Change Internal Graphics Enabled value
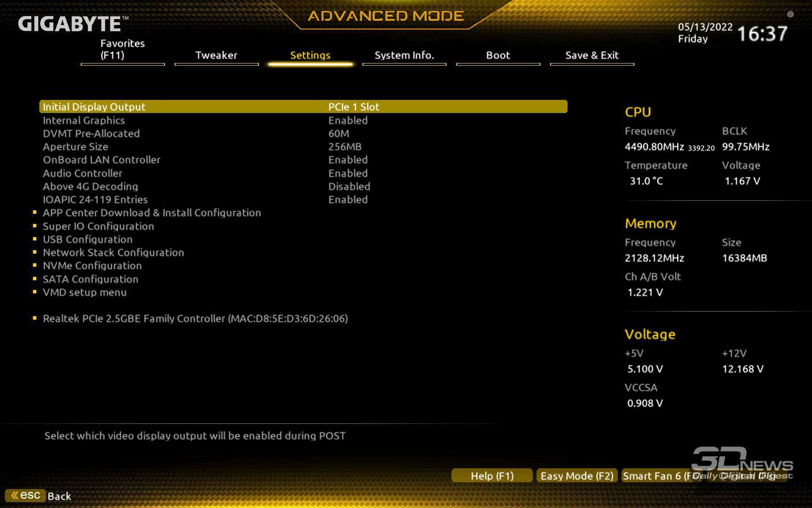Screen dimensions: 812x508 [x=348, y=120]
